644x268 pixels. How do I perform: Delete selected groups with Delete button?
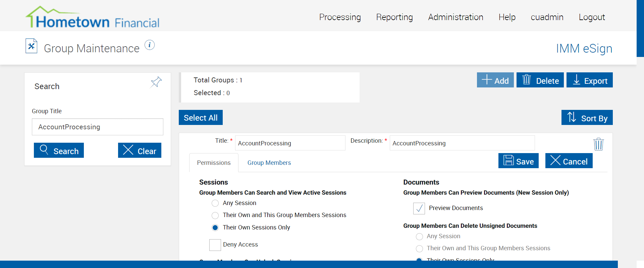coord(540,80)
